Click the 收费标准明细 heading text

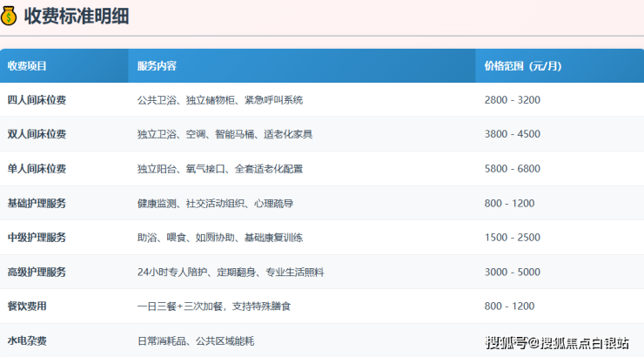click(77, 16)
